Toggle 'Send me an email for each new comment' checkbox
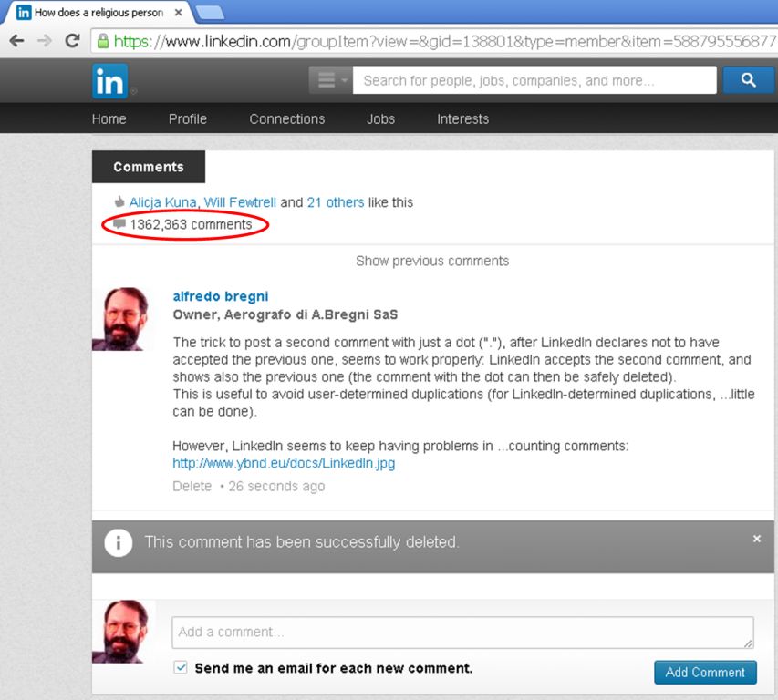The height and width of the screenshot is (700, 778). pyautogui.click(x=181, y=667)
